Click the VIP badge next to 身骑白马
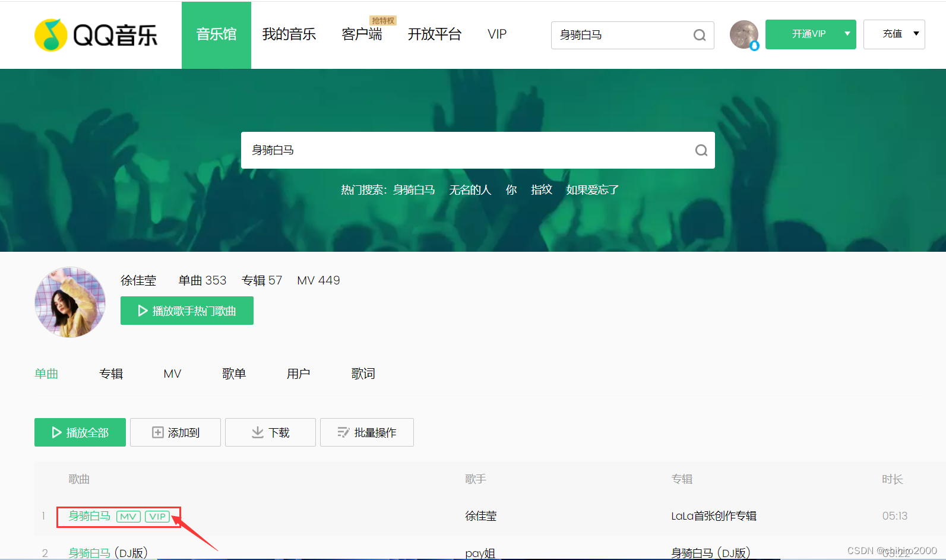This screenshot has width=946, height=560. point(157,517)
